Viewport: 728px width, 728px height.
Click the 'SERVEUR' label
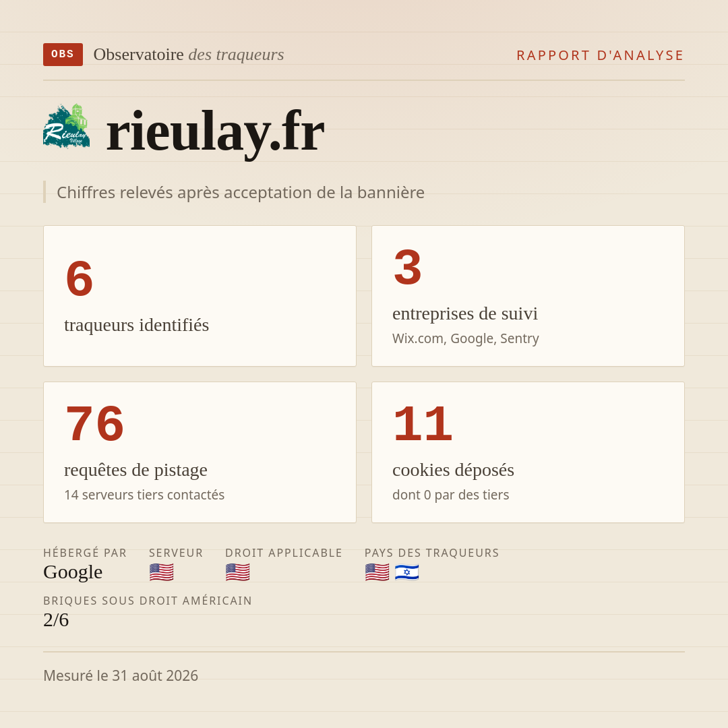point(176,553)
